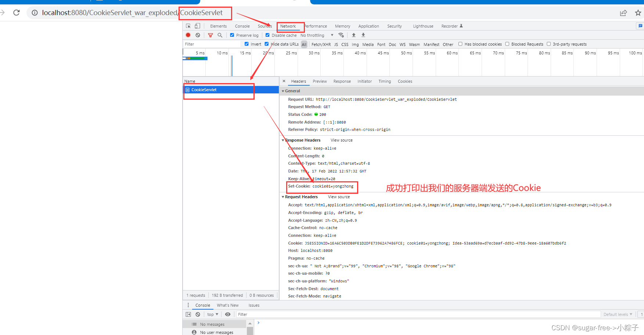Create live expression eye icon
The image size is (644, 335).
point(228,314)
